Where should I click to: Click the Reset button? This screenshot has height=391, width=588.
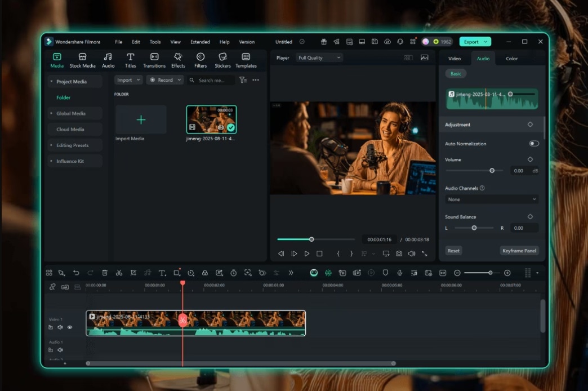[x=453, y=251]
